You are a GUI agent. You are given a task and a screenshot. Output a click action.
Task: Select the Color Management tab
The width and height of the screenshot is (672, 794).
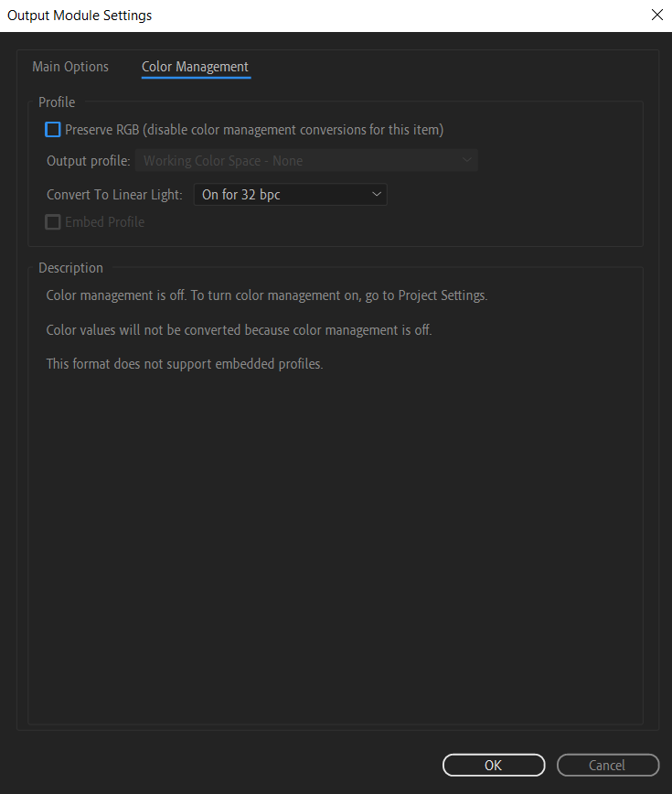coord(195,67)
